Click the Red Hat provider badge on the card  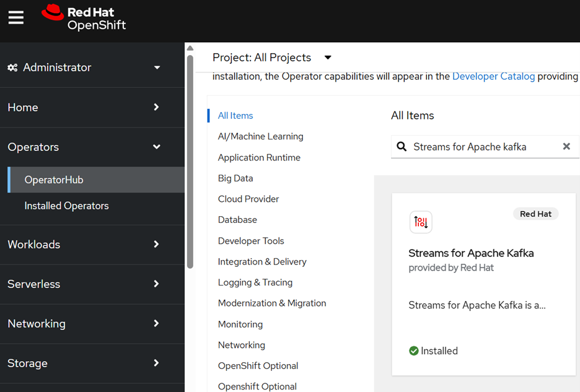535,213
